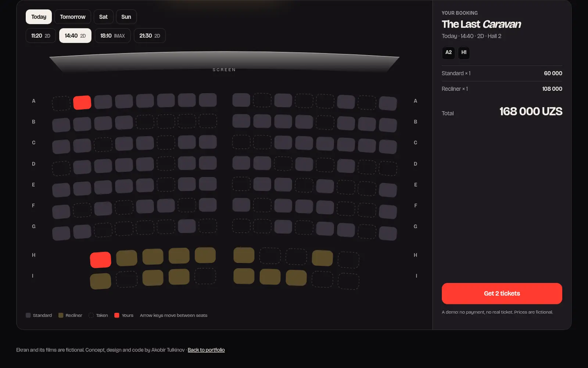Screen dimensions: 588x368
Task: Select recliner seat H5 before the aisle in row H
Action: [205, 255]
